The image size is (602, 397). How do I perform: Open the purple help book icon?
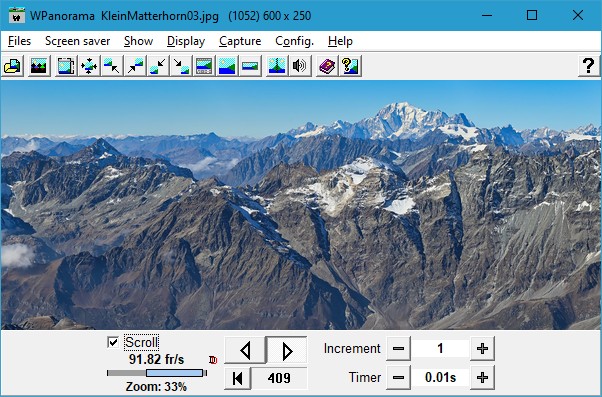327,66
